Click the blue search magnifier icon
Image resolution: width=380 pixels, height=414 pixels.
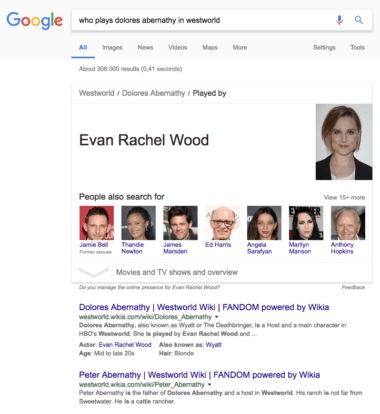359,20
